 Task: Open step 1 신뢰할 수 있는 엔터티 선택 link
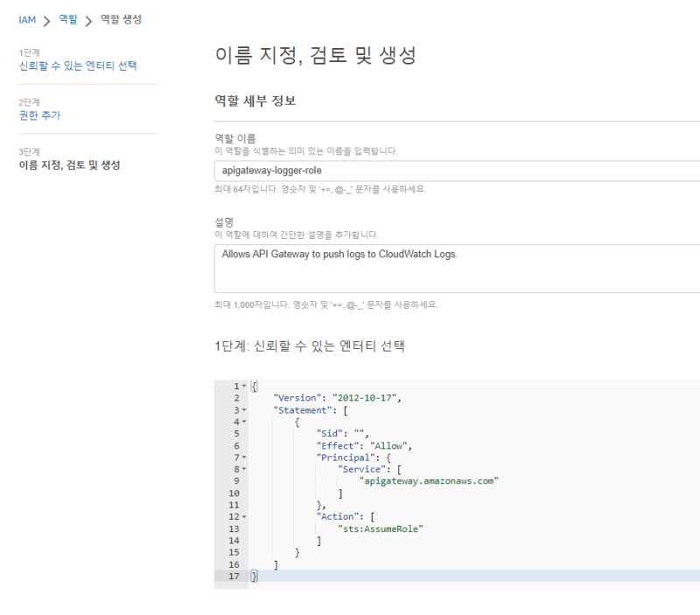click(x=78, y=66)
